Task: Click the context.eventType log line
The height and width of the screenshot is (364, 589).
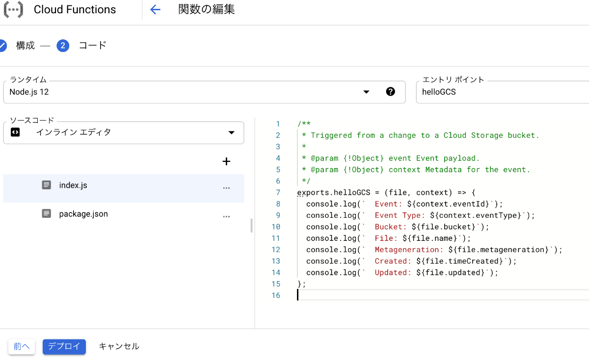Action: pos(421,215)
